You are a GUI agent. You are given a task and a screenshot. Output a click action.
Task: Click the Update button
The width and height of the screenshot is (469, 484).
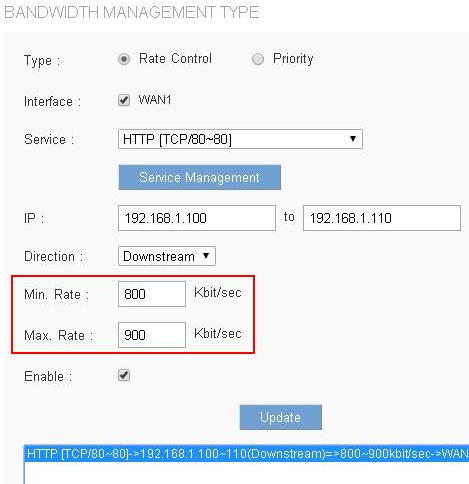281,417
